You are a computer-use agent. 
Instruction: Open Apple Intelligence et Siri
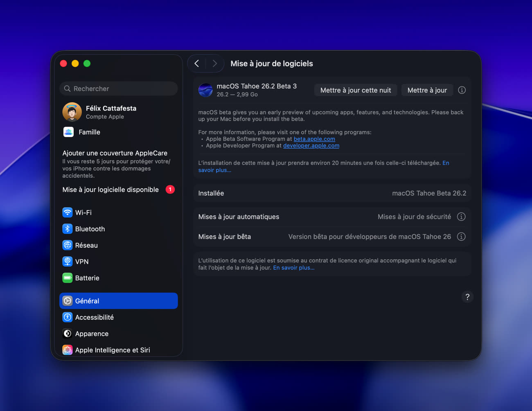[112, 350]
